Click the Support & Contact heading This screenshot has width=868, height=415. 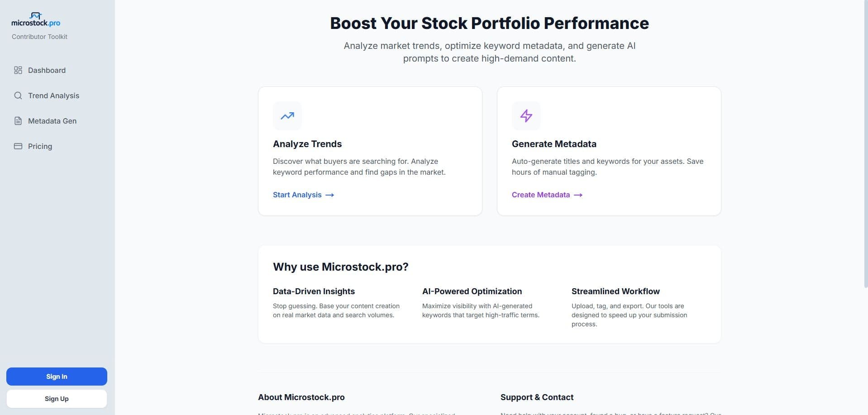pos(537,397)
